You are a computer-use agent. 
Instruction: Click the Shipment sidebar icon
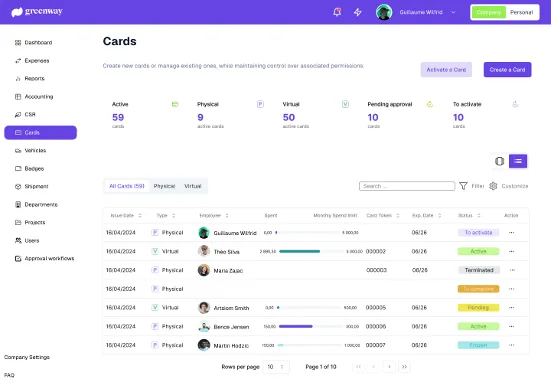[x=18, y=187]
